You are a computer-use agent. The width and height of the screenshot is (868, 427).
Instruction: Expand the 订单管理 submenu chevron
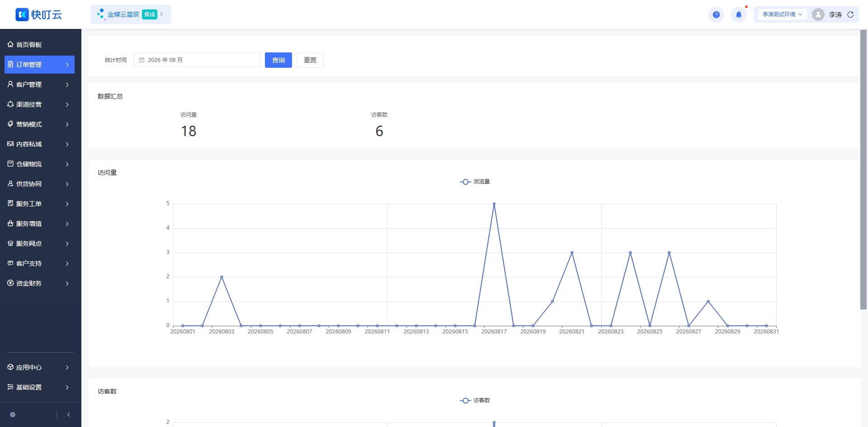[67, 65]
